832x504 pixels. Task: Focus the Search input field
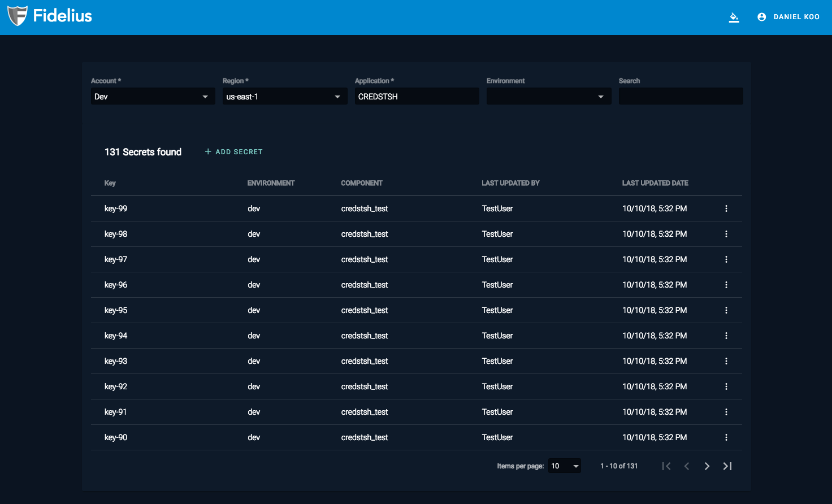[681, 97]
